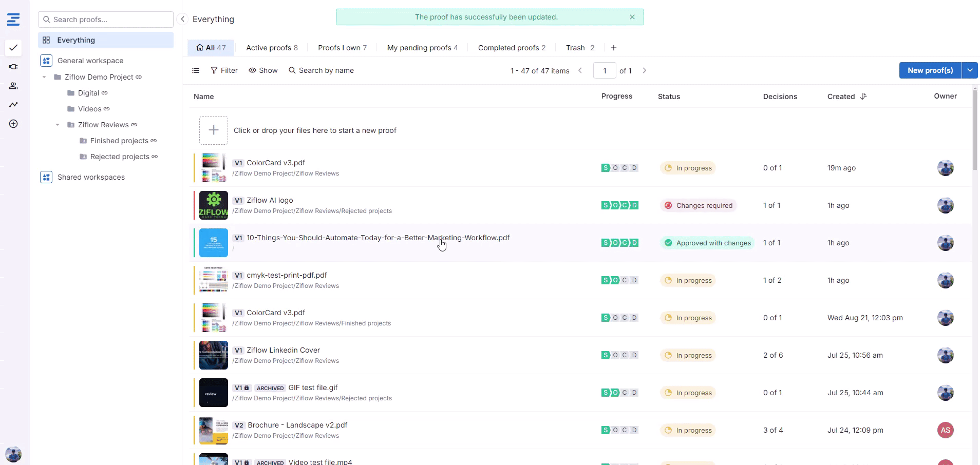Collapse the sidebar panel with chevron

(x=182, y=19)
